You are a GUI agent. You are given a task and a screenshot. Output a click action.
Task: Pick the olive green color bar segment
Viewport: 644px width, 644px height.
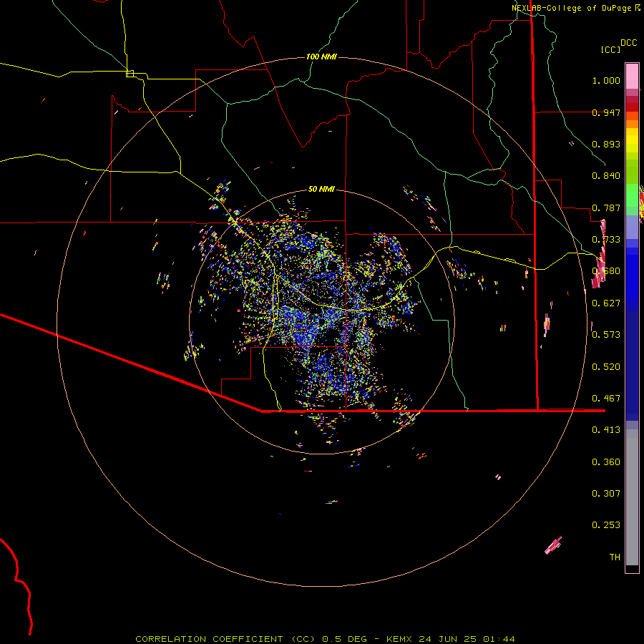click(x=632, y=172)
